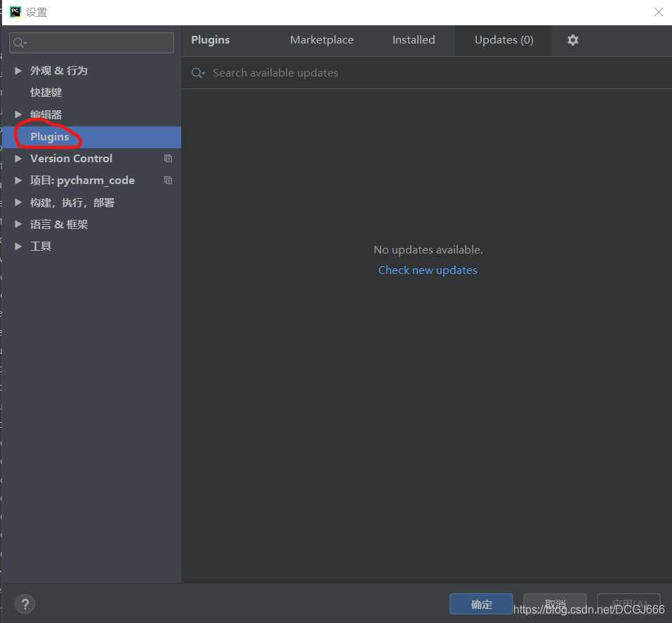Click the Plugins heading label

[211, 40]
